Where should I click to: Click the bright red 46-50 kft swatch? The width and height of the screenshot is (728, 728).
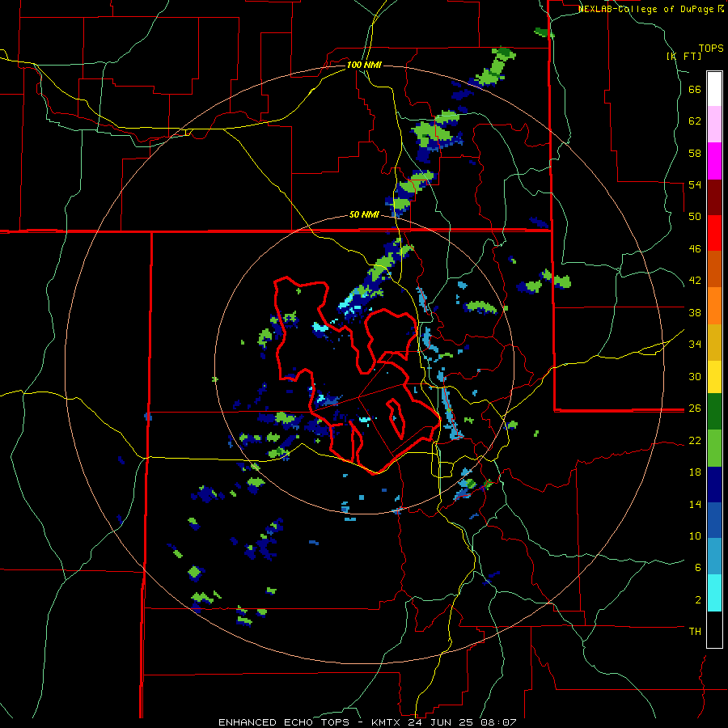pyautogui.click(x=714, y=233)
